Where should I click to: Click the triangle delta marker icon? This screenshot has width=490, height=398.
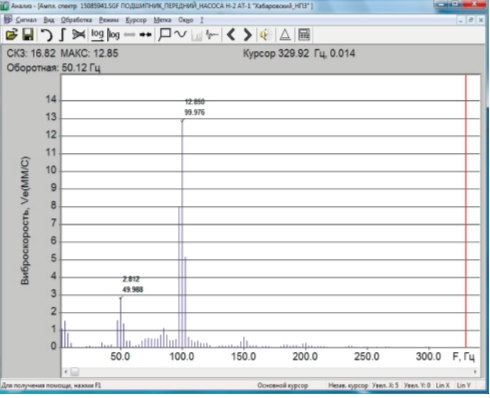pyautogui.click(x=285, y=35)
